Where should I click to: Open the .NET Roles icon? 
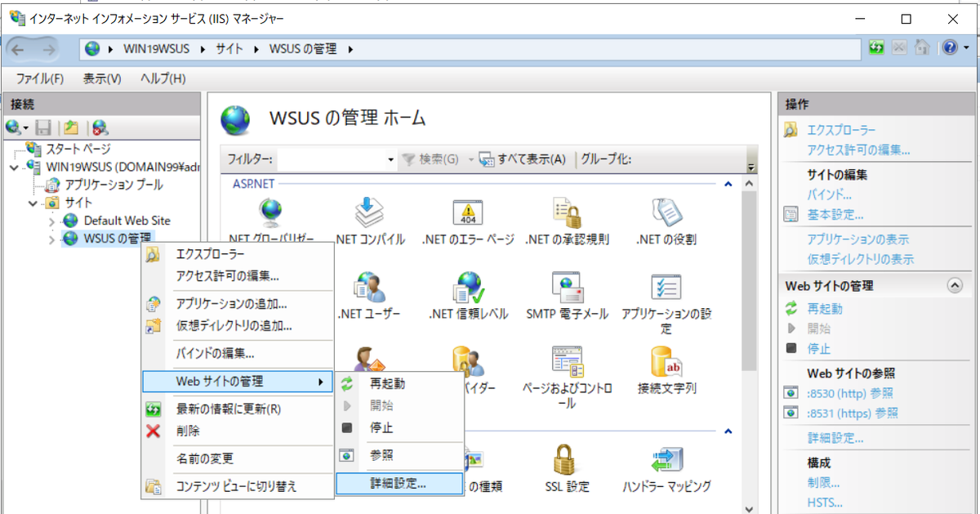666,221
